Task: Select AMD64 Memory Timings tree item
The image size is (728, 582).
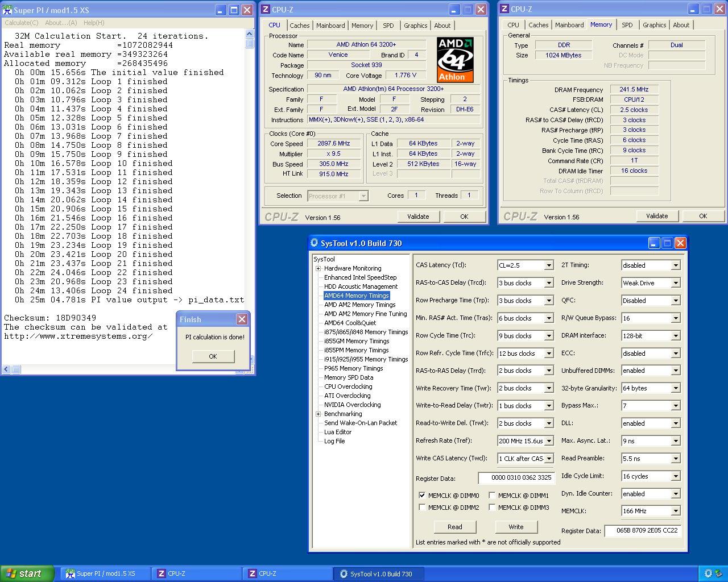Action: (x=357, y=296)
